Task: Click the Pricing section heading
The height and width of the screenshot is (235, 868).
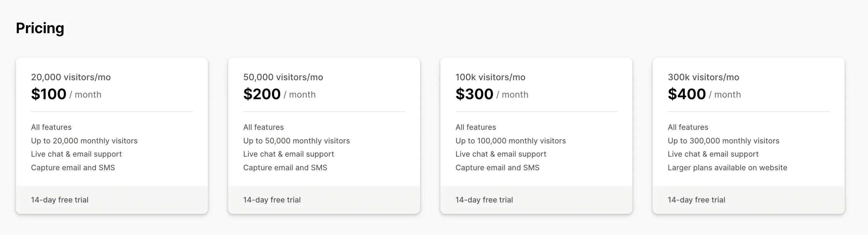Action: (40, 28)
